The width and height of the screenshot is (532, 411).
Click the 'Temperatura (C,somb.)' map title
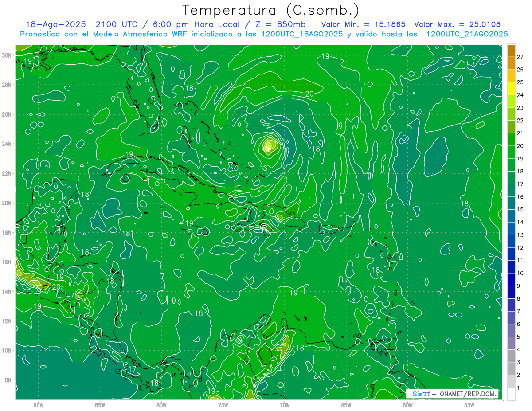pyautogui.click(x=270, y=10)
